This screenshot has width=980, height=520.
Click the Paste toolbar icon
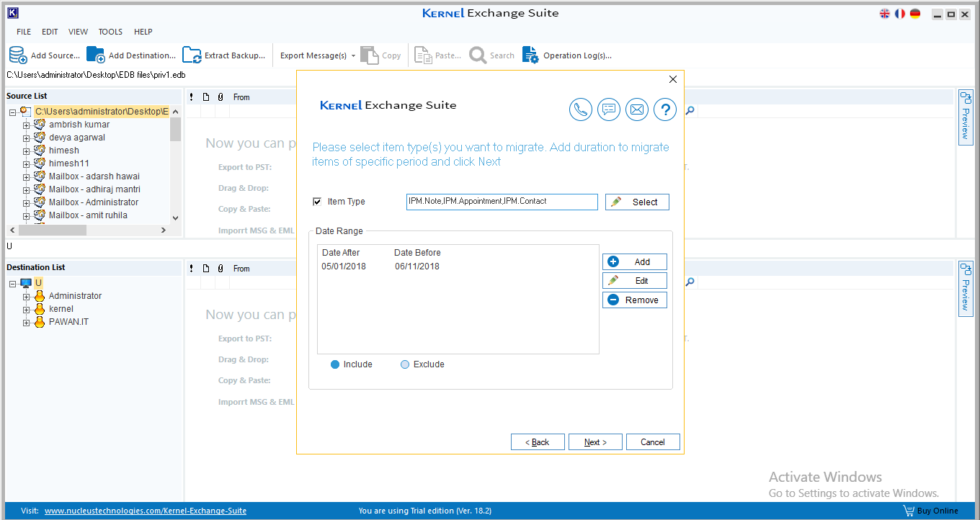pos(423,55)
